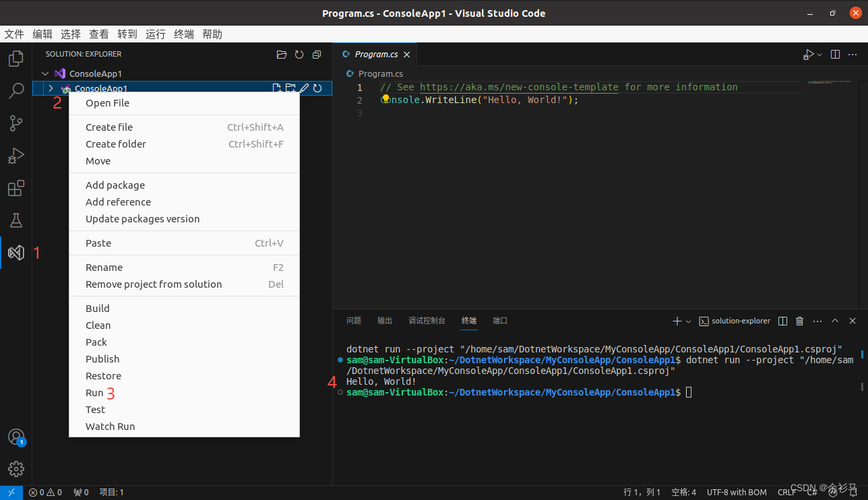Collapse all in Solution Explorer header
The width and height of the screenshot is (868, 500).
pos(317,55)
